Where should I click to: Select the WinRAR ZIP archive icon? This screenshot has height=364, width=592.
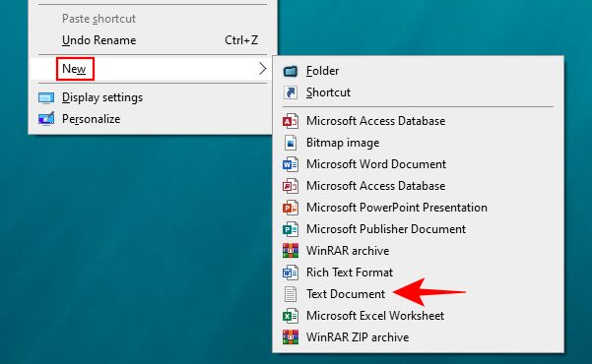click(291, 337)
